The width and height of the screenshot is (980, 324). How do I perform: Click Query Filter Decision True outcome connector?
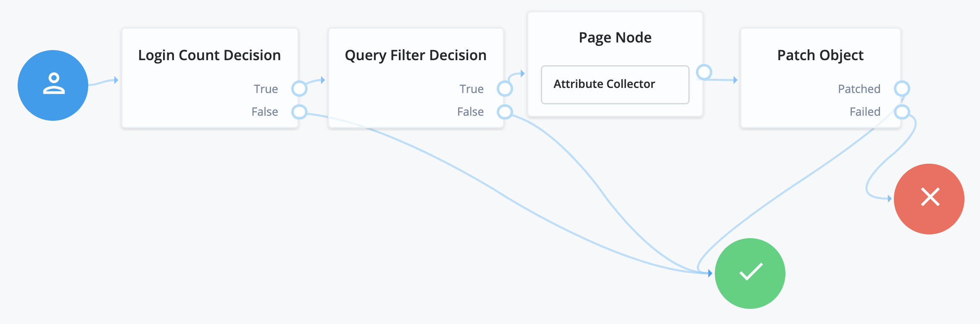click(505, 89)
